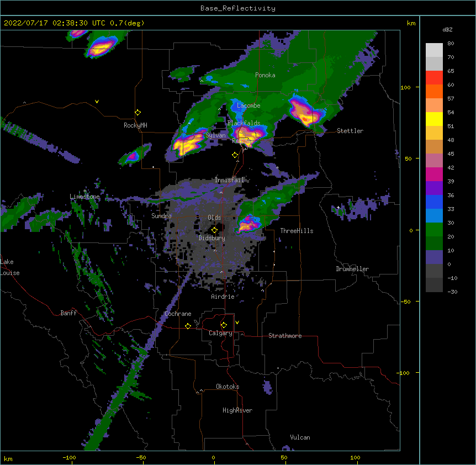Click the km unit label in the top corner
The height and width of the screenshot is (465, 476).
coord(411,23)
